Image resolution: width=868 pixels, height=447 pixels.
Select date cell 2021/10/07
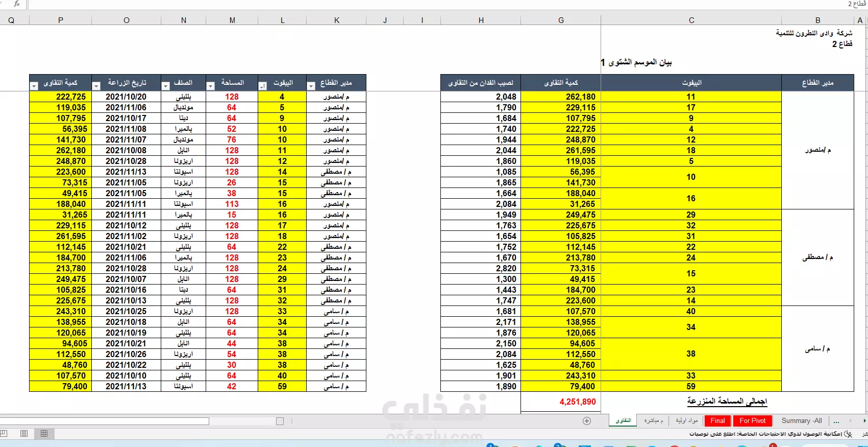[126, 279]
